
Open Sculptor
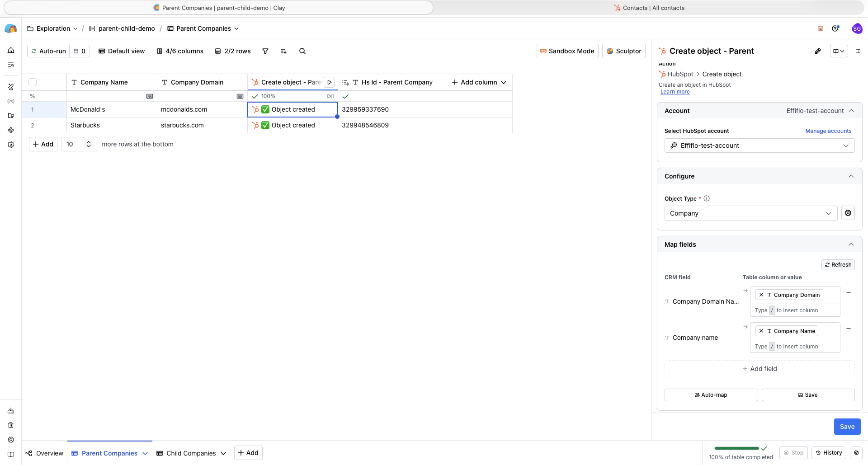click(x=624, y=51)
